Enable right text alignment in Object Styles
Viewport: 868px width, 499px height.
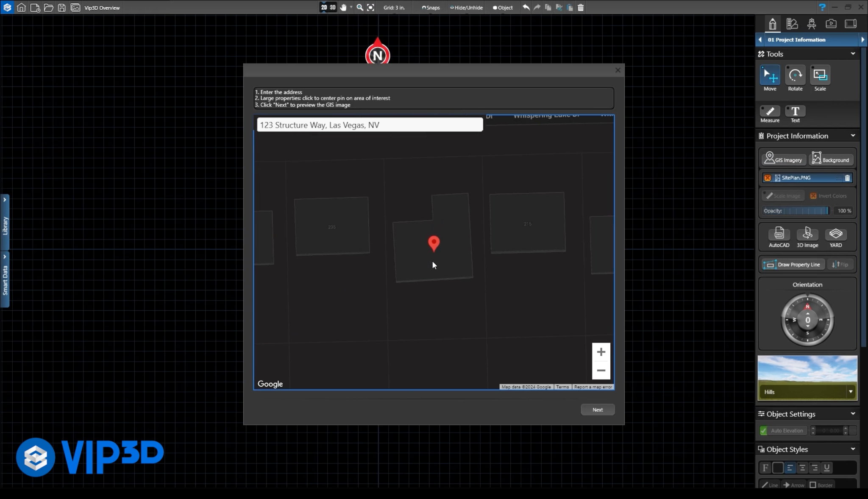point(814,468)
